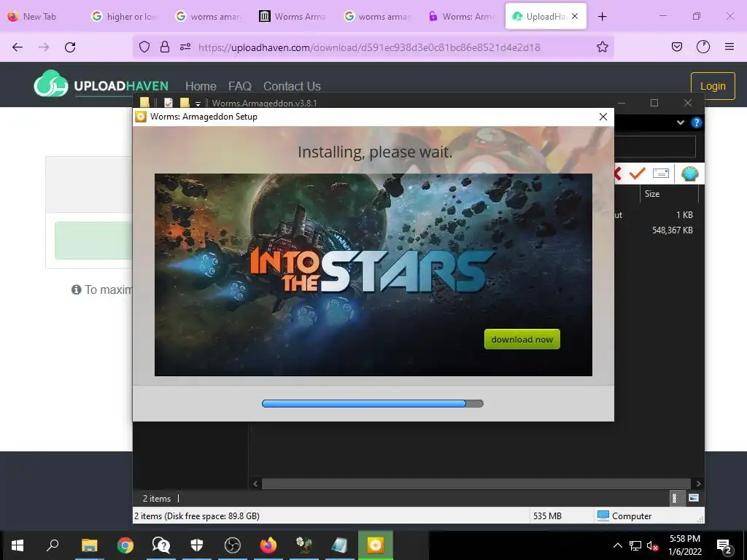Switch File Explorer to large icons view
Screen dimensions: 747x560
point(694,498)
